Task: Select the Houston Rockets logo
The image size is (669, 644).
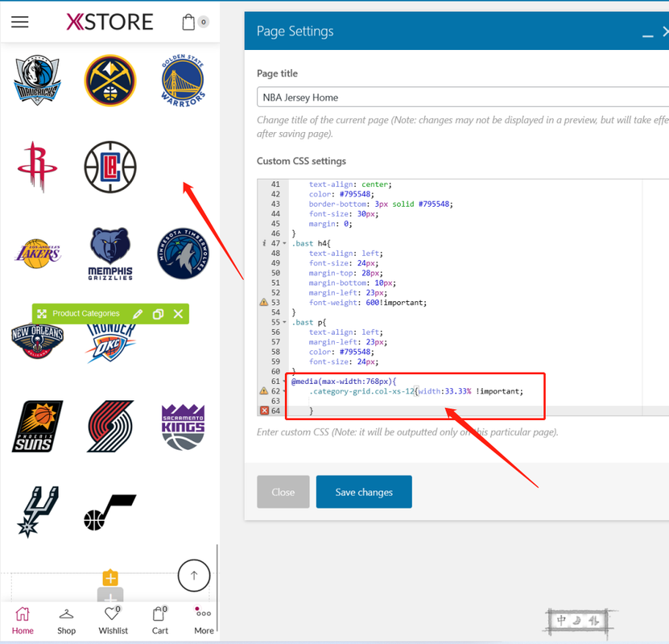Action: coord(38,167)
